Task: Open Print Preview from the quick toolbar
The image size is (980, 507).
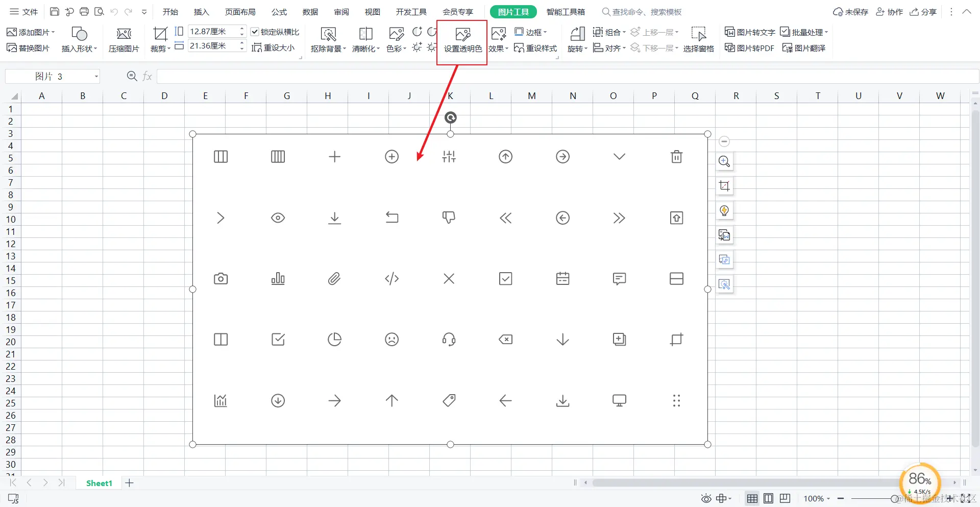Action: point(99,12)
